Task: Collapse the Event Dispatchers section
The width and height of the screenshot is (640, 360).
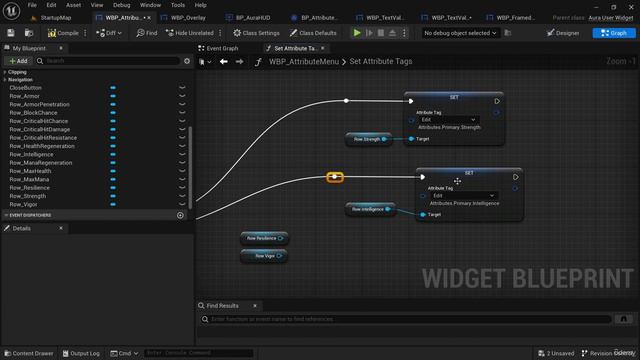Action: click(6, 215)
